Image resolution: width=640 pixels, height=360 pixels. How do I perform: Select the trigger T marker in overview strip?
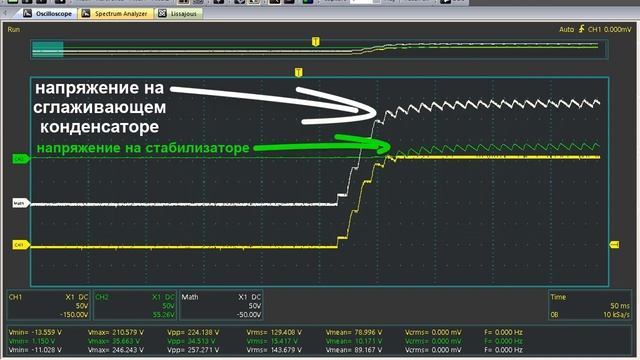point(316,42)
